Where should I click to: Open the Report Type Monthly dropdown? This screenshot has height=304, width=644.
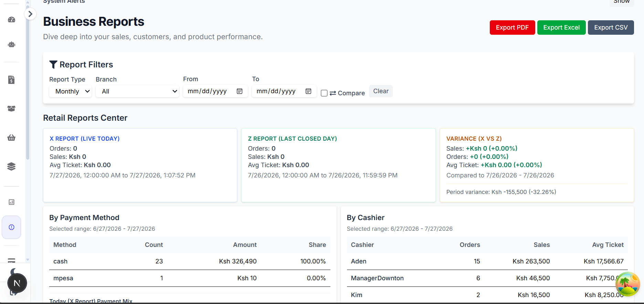pyautogui.click(x=71, y=91)
